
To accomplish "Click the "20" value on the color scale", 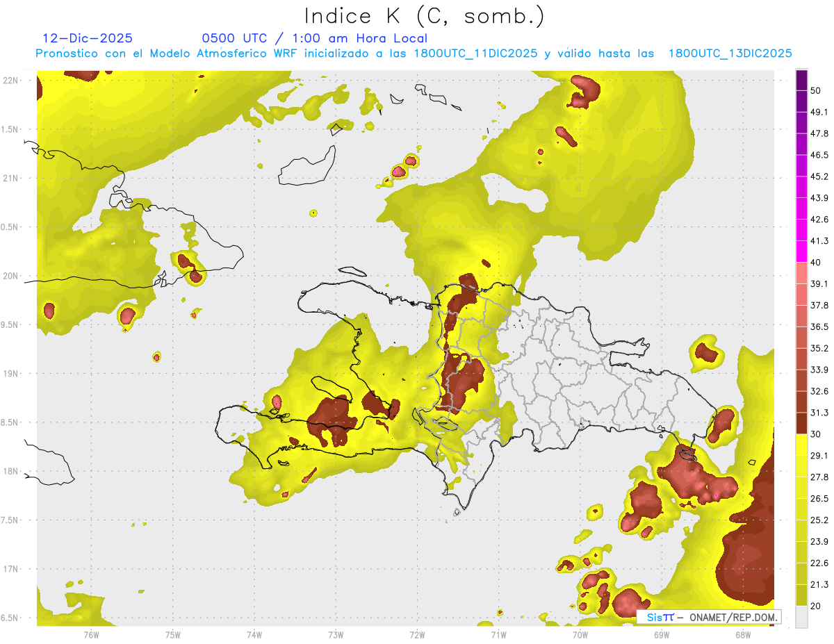I will tap(817, 606).
